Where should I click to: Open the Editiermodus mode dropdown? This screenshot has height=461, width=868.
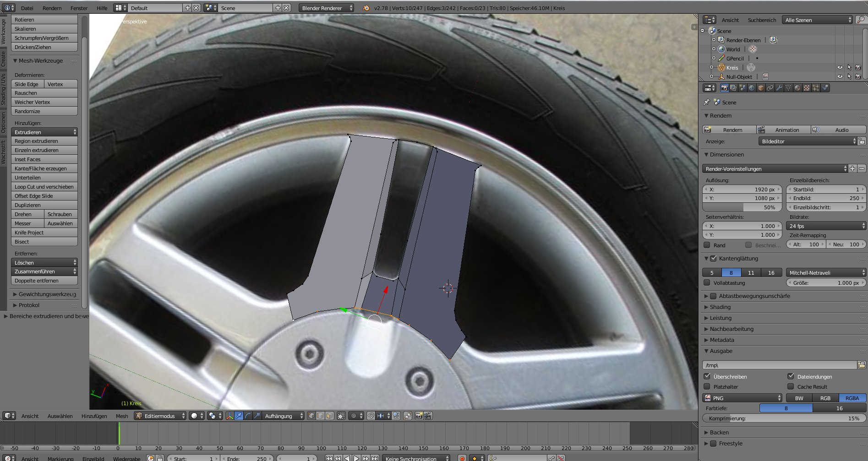(x=160, y=416)
